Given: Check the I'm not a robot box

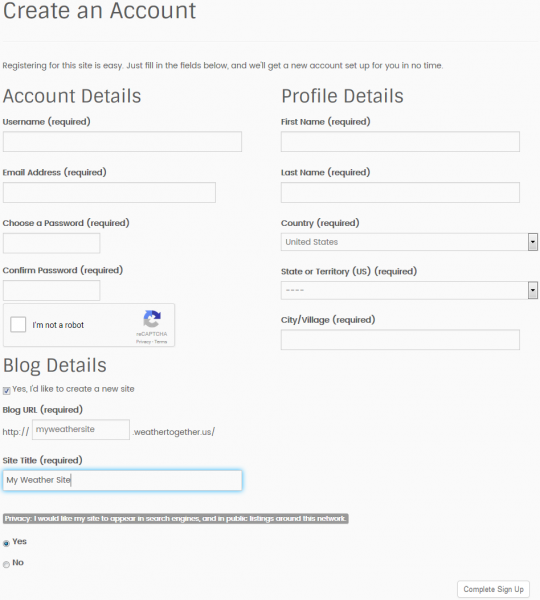Looking at the screenshot, I should 18,324.
